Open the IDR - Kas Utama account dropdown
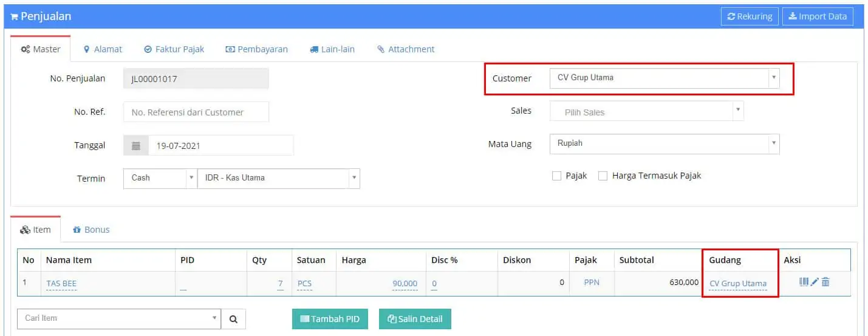This screenshot has width=868, height=336. click(279, 178)
